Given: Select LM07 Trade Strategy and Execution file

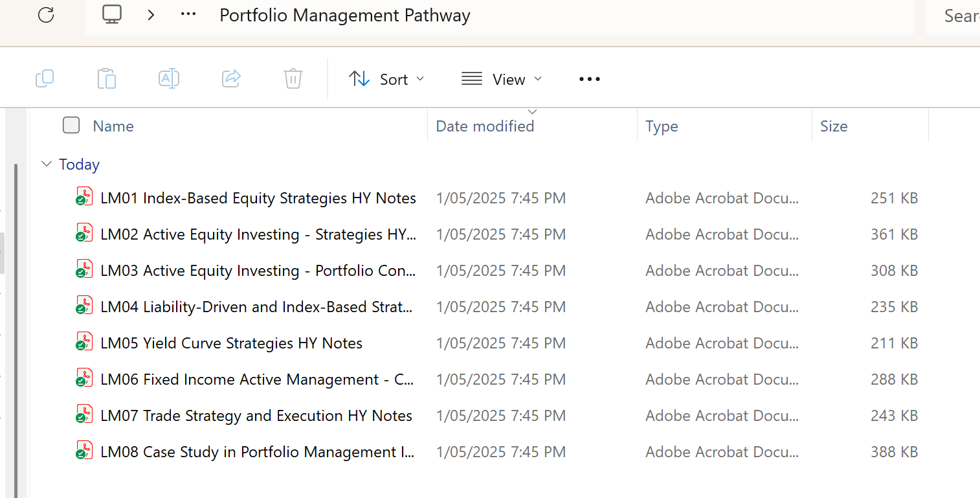Looking at the screenshot, I should click(256, 416).
